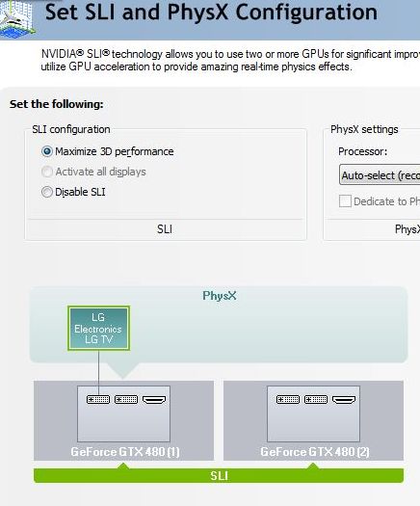
Task: Click the green SLI bar in diagram
Action: coord(219,476)
